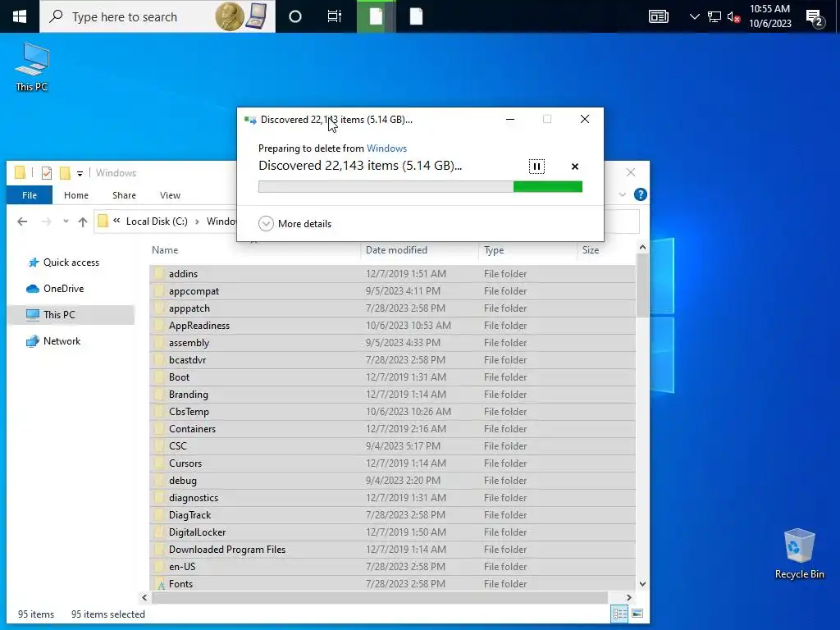Expand the address bar previous-path chevrons
This screenshot has width=840, height=630.
[x=116, y=221]
